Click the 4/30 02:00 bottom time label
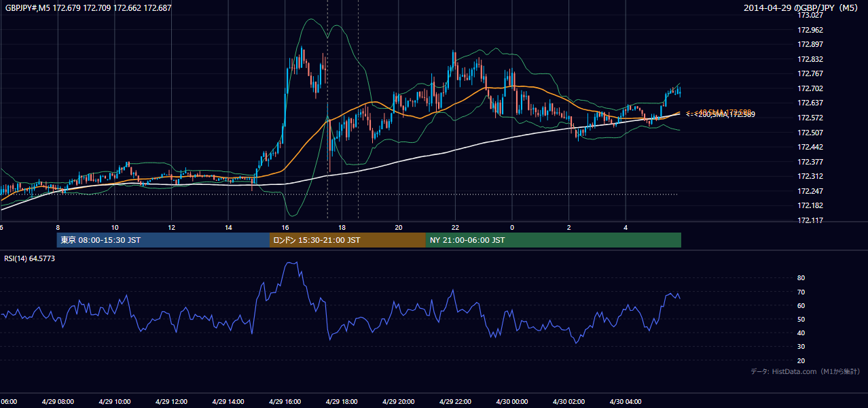 [x=568, y=402]
